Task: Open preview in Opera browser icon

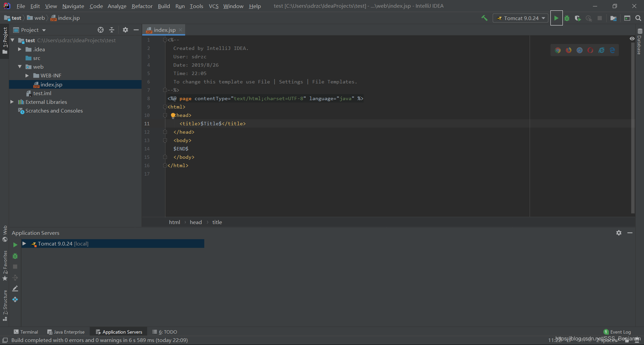Action: (x=590, y=50)
